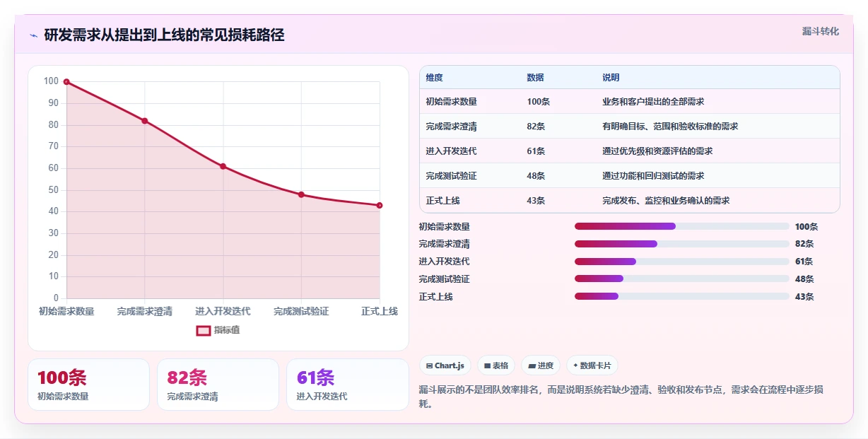Click the 正式上线 label beside its progress bar

coord(435,297)
